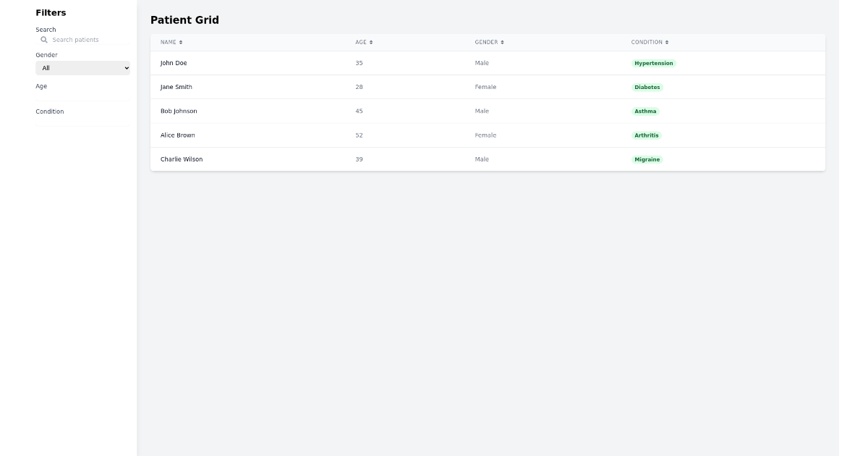
Task: Click the Asthma badge on Bob Johnson's row
Action: pyautogui.click(x=645, y=111)
